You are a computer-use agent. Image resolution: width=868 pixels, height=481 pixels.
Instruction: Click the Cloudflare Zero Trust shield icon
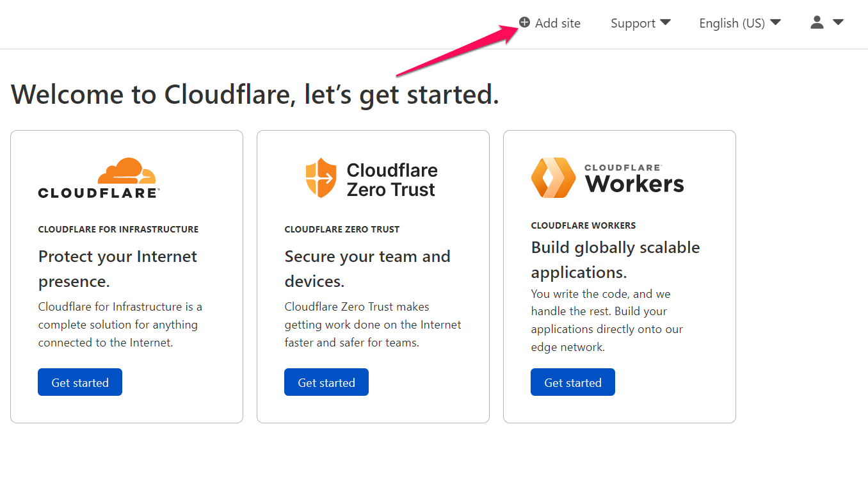click(320, 177)
